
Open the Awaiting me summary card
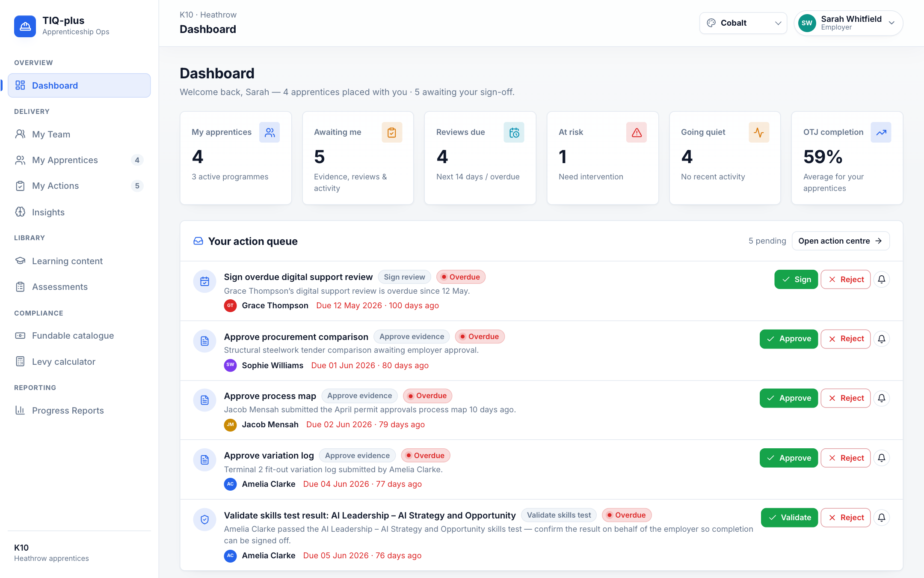point(358,158)
